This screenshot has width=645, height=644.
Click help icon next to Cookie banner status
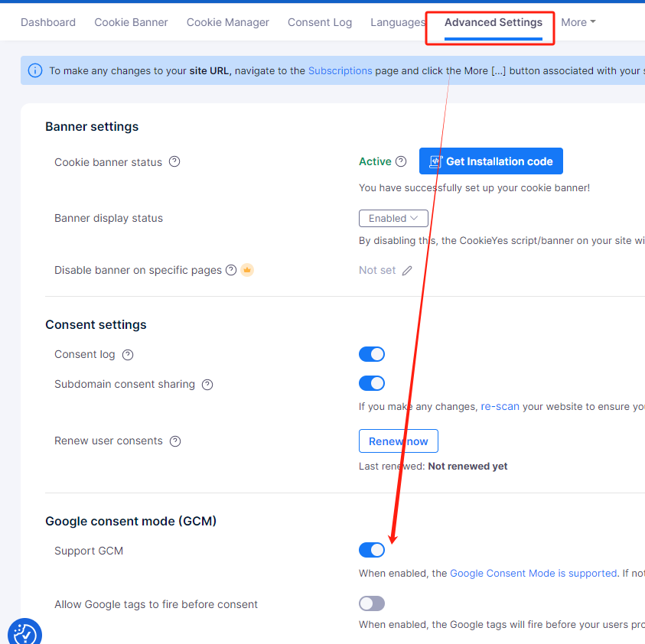point(174,162)
